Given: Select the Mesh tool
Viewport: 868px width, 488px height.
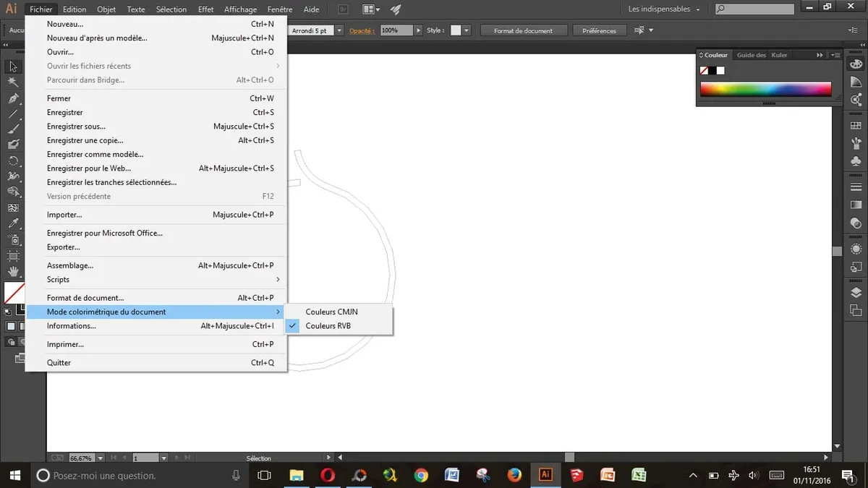Looking at the screenshot, I should coord(13,207).
